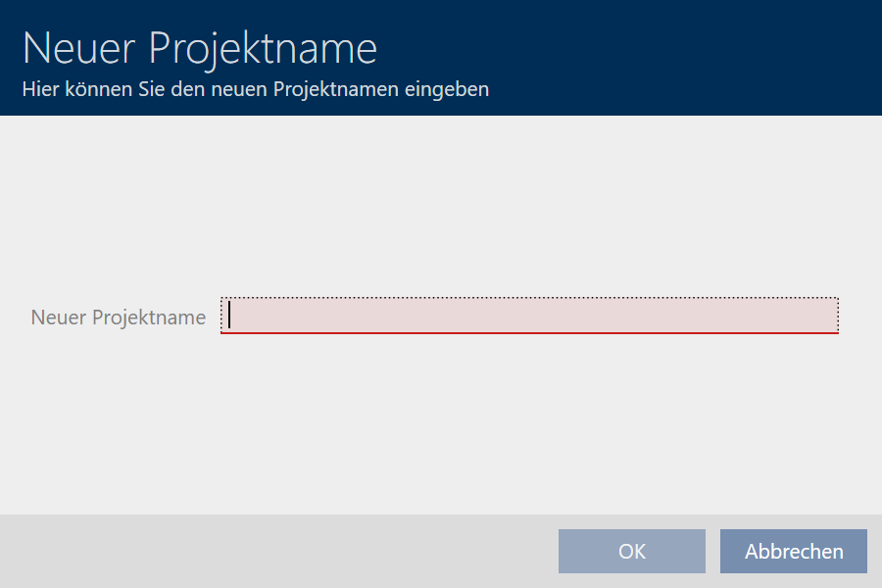Click the OK button
This screenshot has height=588, width=882.
pyautogui.click(x=631, y=551)
